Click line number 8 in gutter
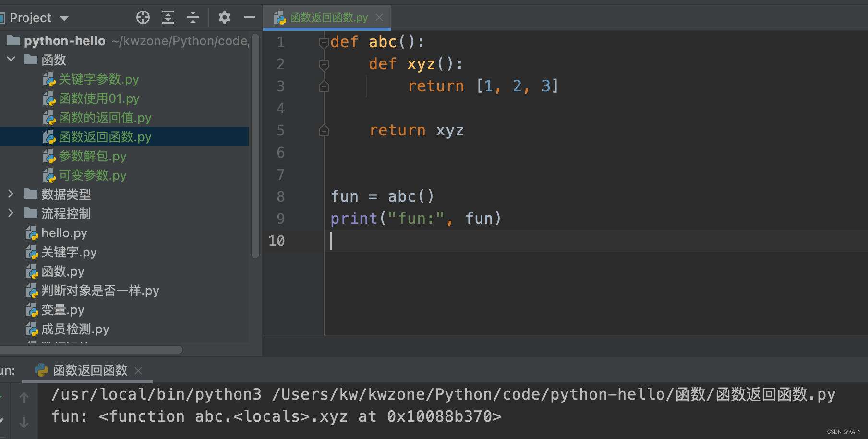 point(281,196)
